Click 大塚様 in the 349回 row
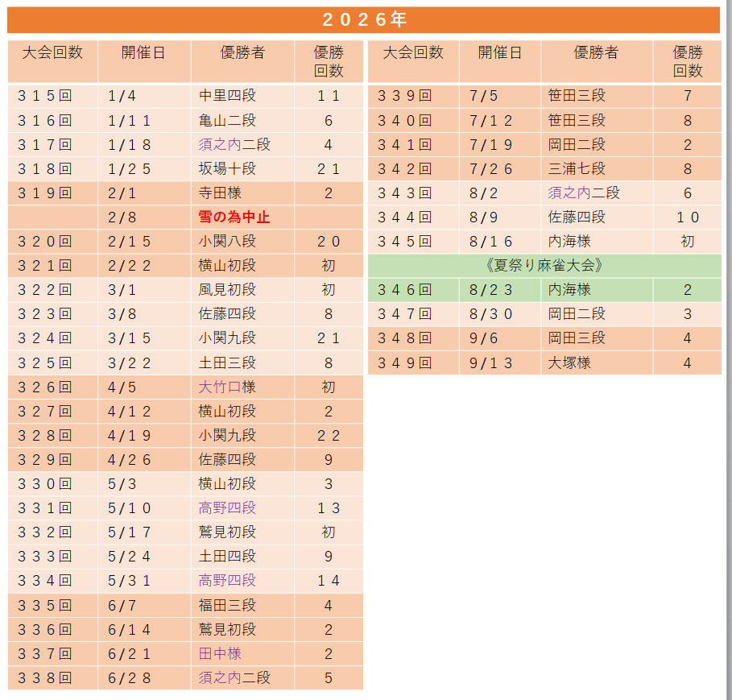 click(x=569, y=362)
